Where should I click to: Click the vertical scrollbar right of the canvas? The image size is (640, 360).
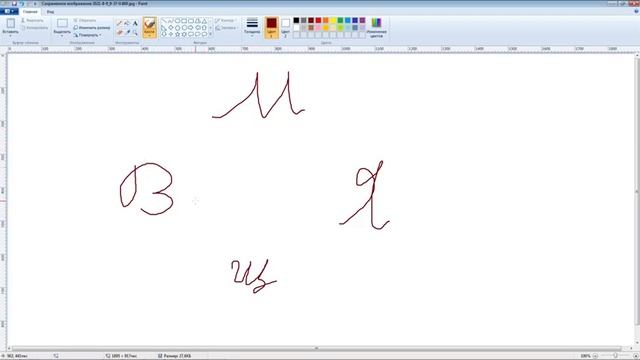click(x=637, y=192)
